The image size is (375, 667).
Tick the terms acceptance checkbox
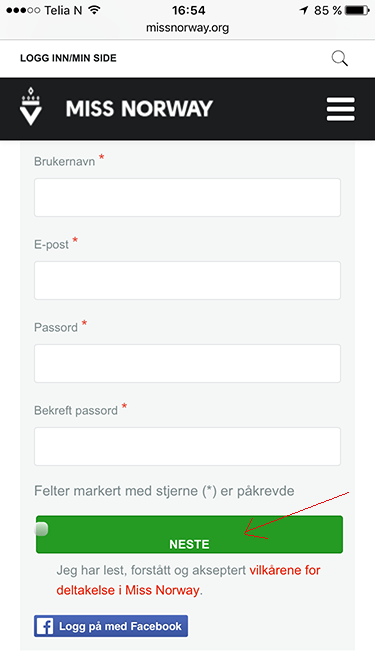42,530
